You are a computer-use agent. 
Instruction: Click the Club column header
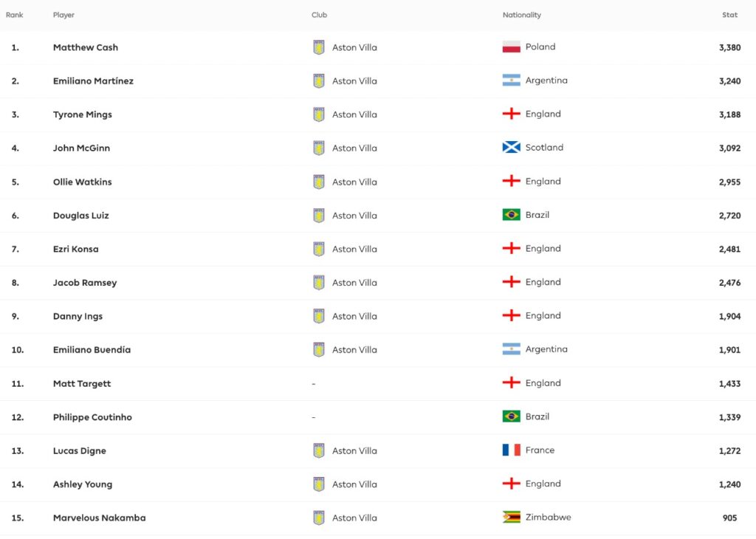[319, 15]
